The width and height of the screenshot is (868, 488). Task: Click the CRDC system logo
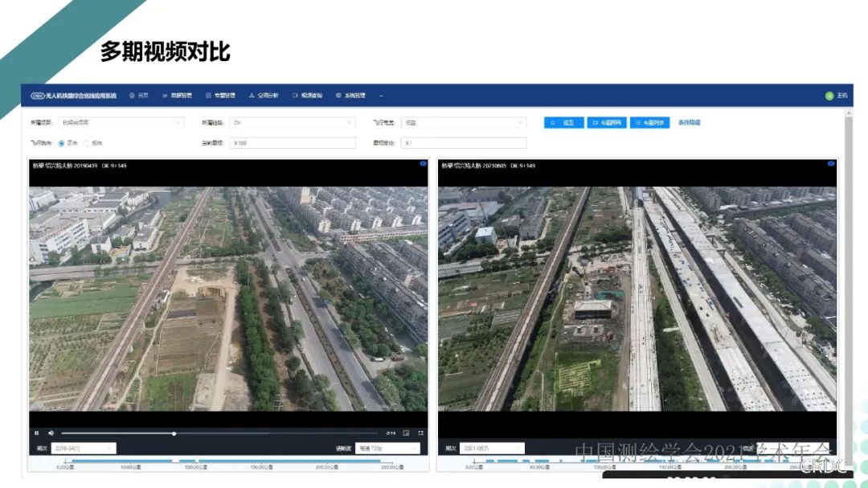38,96
